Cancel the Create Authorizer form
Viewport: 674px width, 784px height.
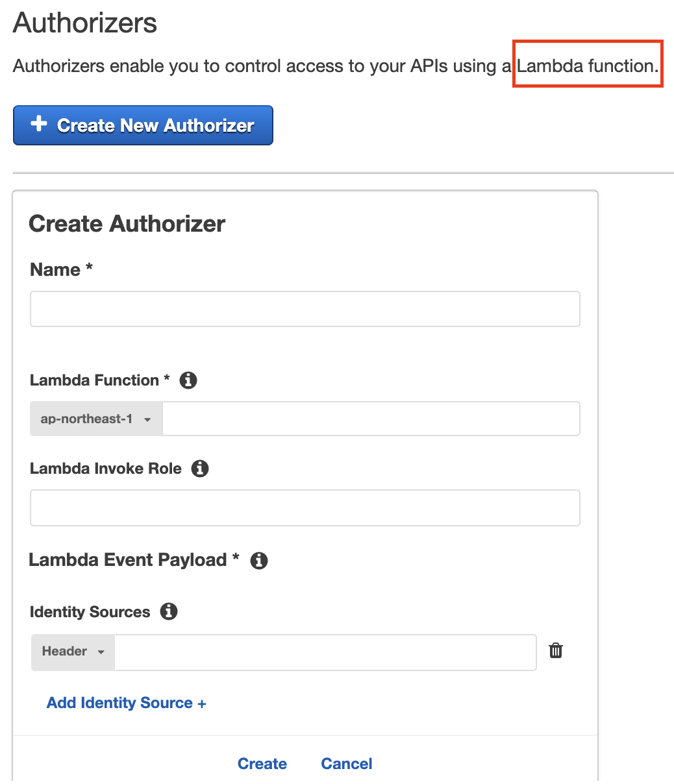[x=347, y=764]
